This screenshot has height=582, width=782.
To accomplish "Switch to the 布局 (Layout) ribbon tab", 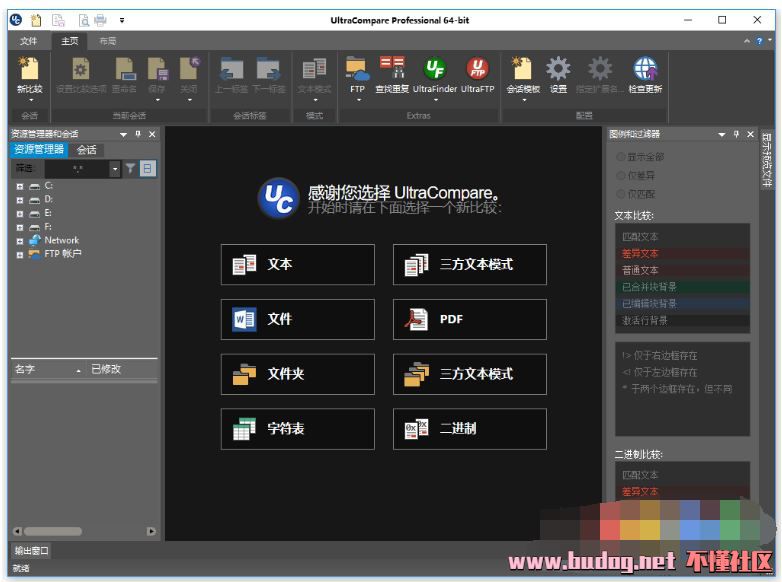I will click(108, 41).
